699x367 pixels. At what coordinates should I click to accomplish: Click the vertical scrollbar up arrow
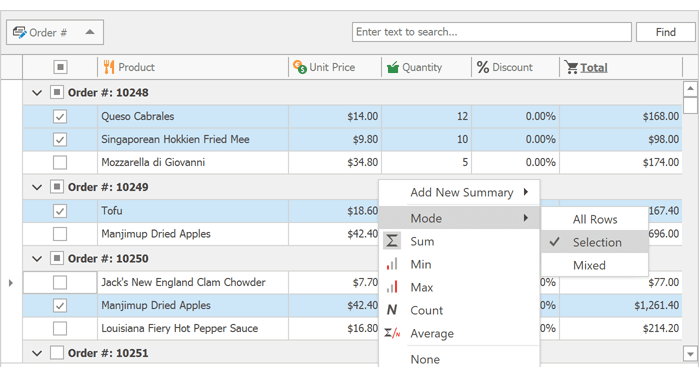[x=690, y=89]
